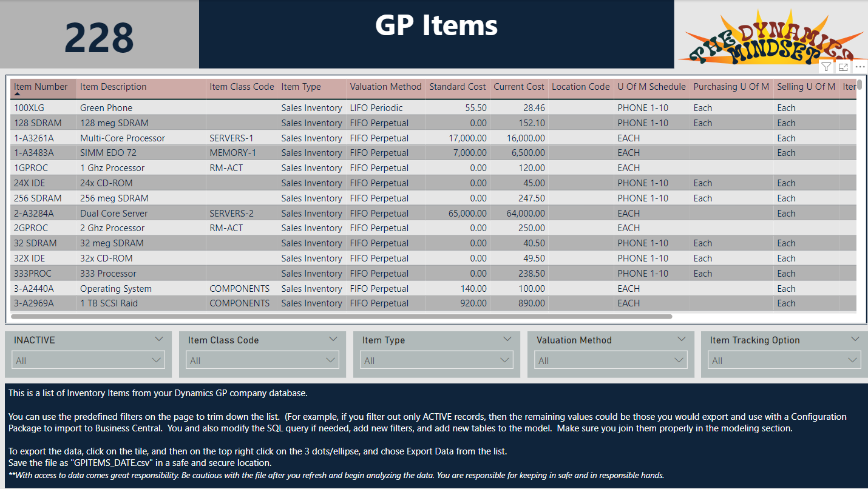Screen dimensions: 868x489
Task: Click The Dynamics Mindset logo
Action: pos(771,38)
